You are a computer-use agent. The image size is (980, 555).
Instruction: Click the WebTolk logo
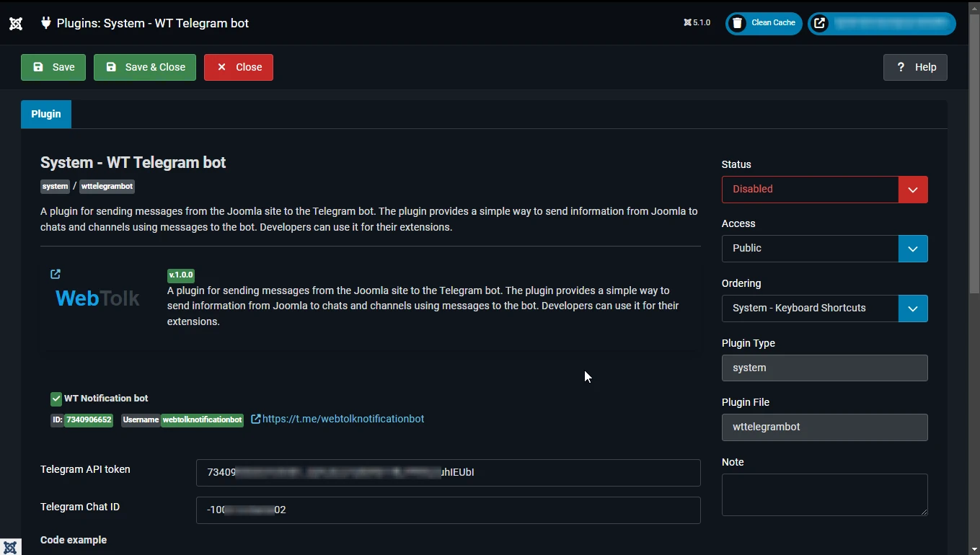[97, 298]
